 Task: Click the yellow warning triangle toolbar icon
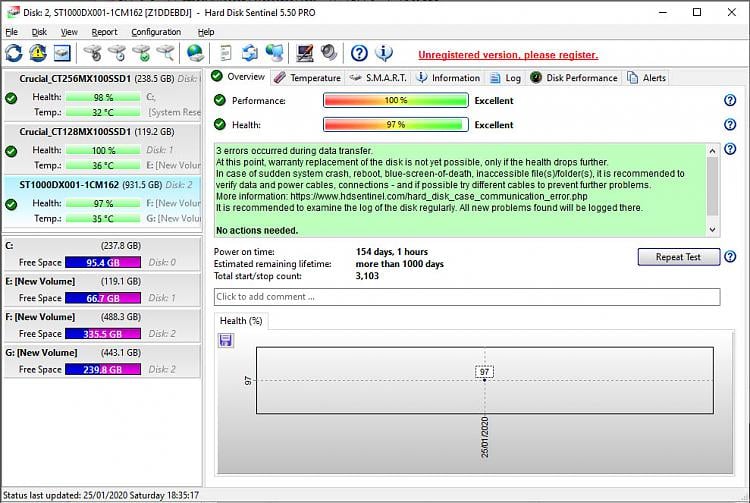38,53
